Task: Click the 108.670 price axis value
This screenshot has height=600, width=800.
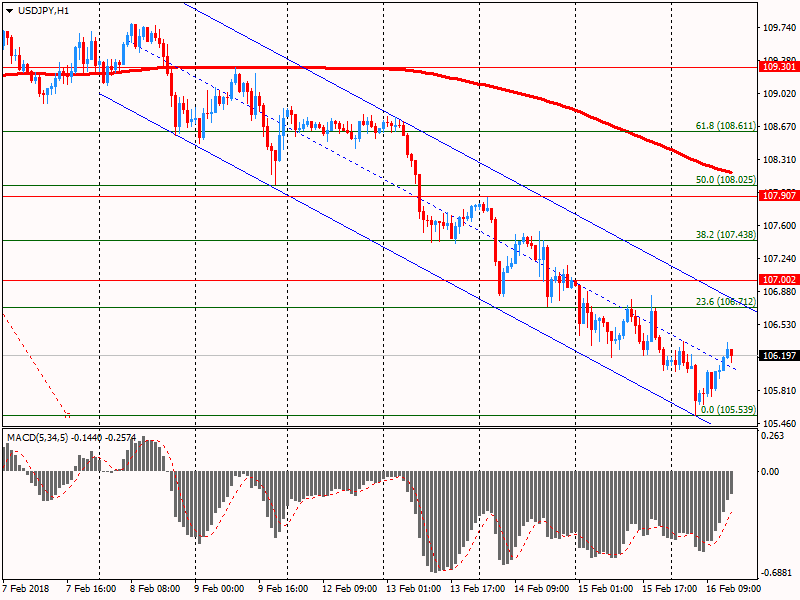Action: [x=779, y=126]
